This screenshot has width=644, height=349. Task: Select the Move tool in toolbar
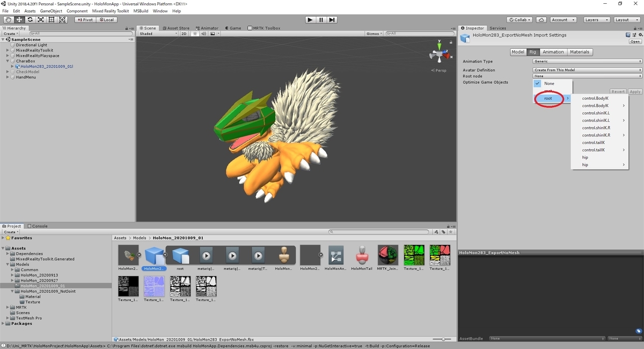(19, 19)
